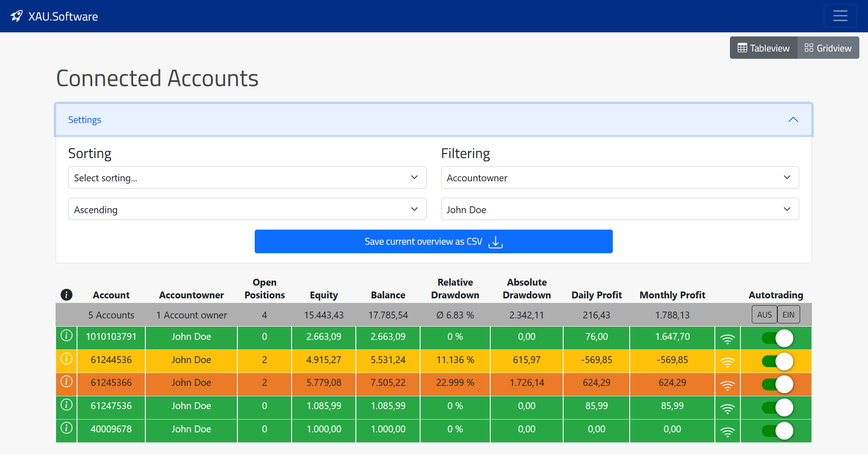Open info for account 61247536

click(67, 405)
